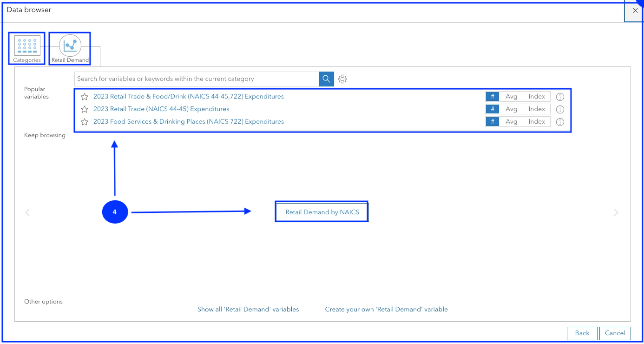
Task: Show all 'Retail Demand' variables
Action: [x=248, y=309]
